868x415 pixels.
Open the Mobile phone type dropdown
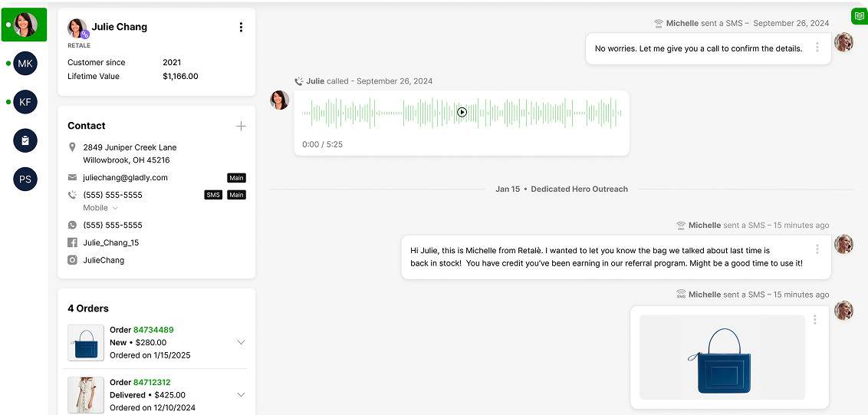tap(100, 209)
